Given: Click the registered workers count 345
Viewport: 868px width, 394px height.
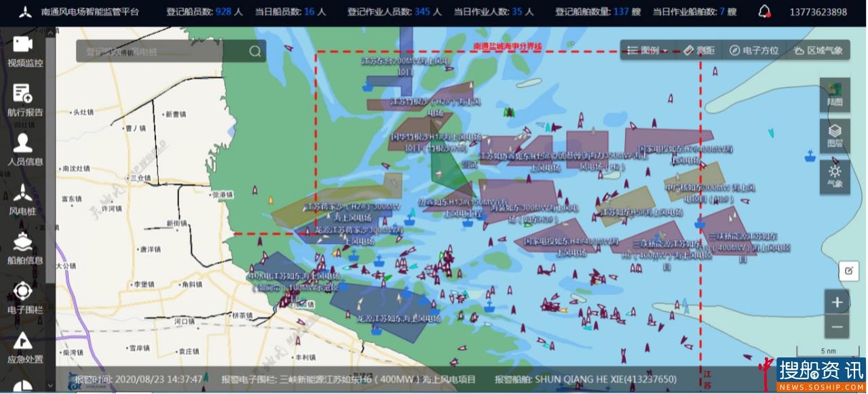Looking at the screenshot, I should tap(422, 12).
